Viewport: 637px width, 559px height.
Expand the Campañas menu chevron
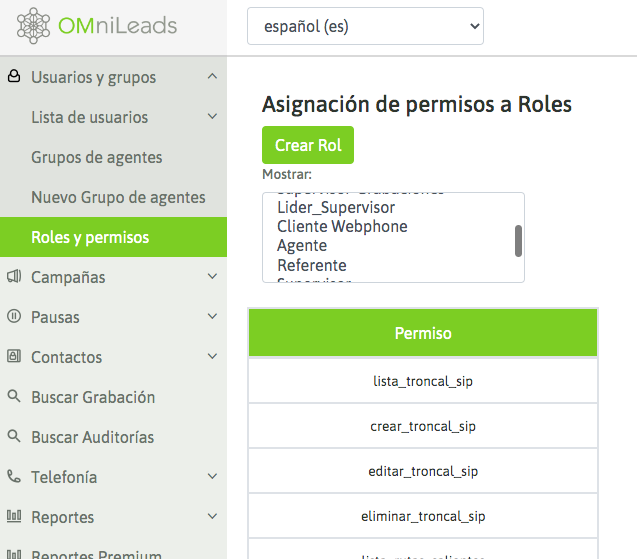[x=212, y=277]
